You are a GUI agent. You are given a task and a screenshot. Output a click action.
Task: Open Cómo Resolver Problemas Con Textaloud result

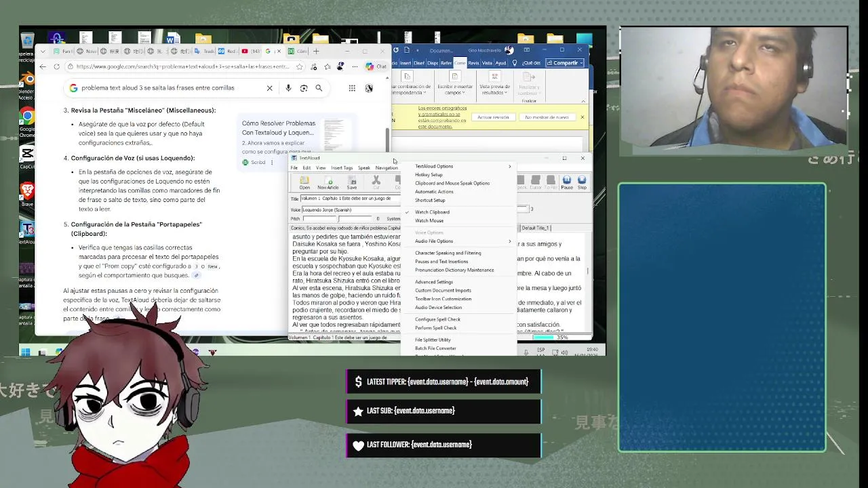coord(279,128)
